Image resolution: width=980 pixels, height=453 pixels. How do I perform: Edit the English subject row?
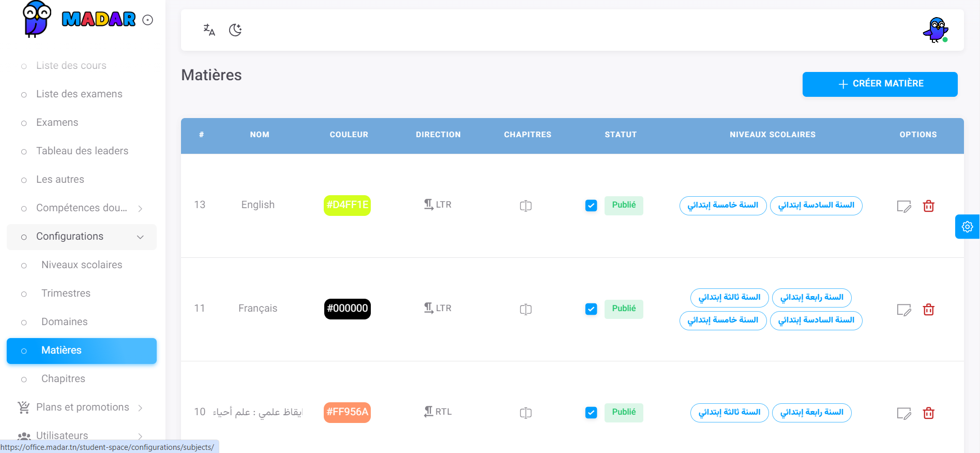(903, 206)
